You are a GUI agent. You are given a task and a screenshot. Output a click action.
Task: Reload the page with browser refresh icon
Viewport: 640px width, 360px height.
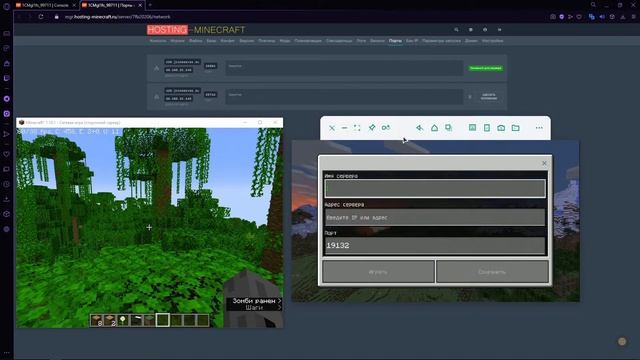(x=41, y=17)
